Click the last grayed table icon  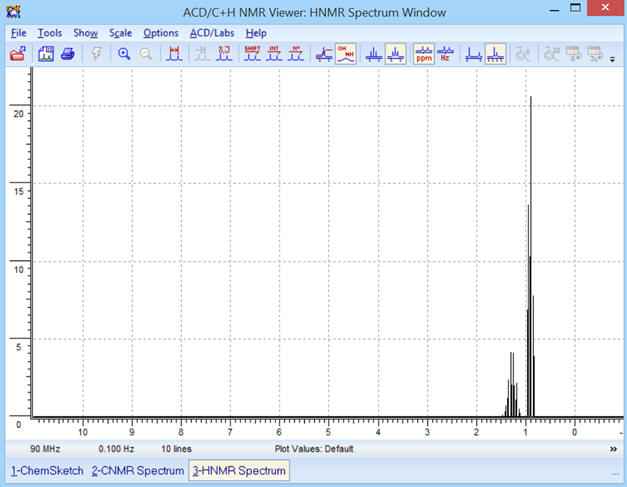[595, 54]
